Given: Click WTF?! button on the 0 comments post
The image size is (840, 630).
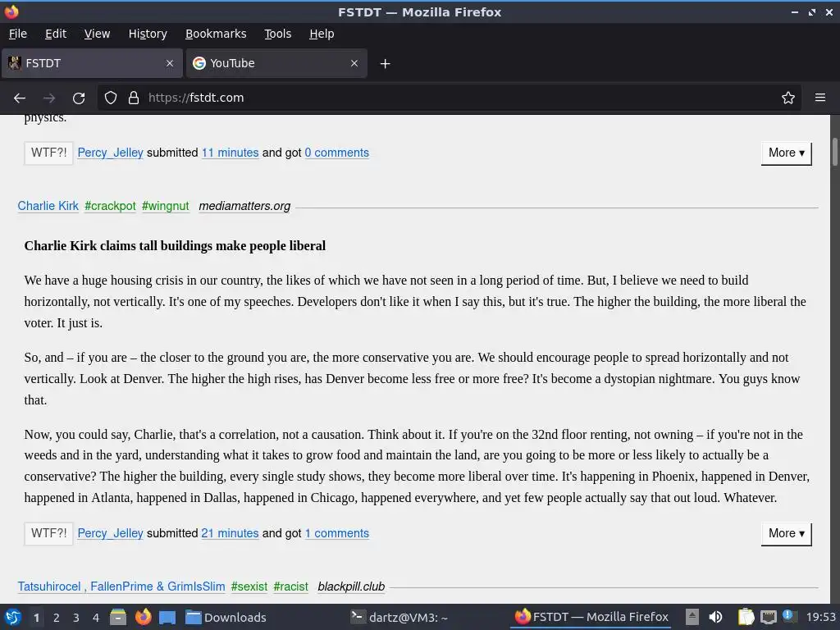Looking at the screenshot, I should (x=48, y=153).
